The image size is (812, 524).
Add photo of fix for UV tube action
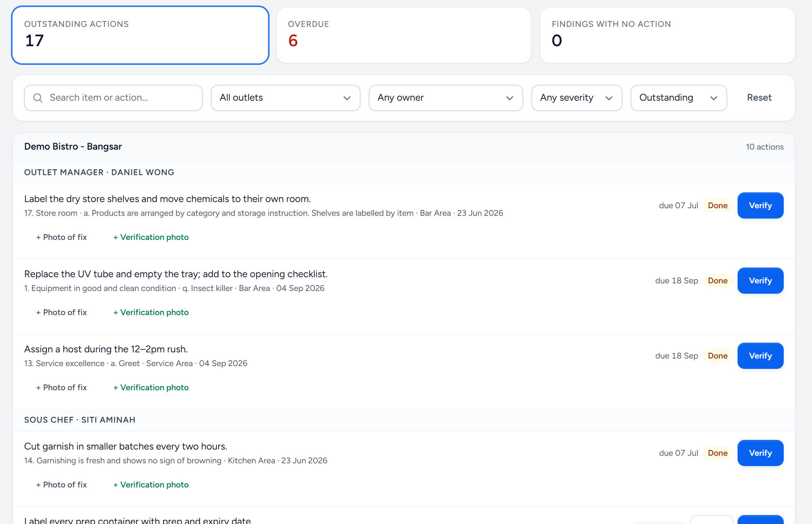coord(61,312)
